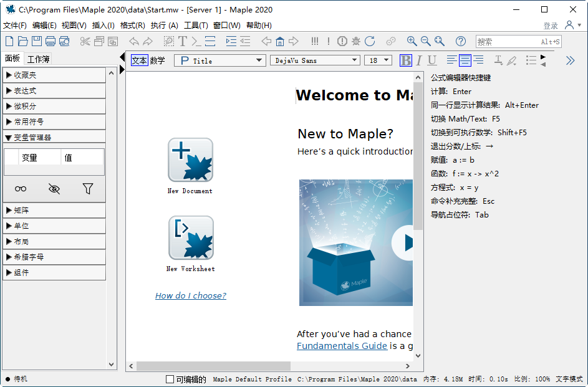This screenshot has width=588, height=387.
Task: Toggle underline formatting
Action: (432, 60)
